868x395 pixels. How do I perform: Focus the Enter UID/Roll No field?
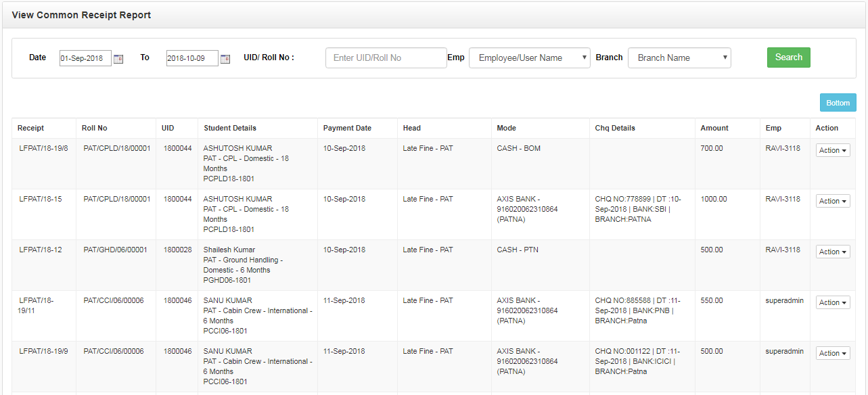[386, 57]
